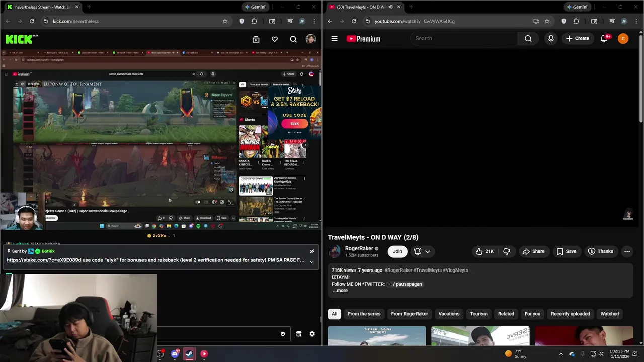Unpin the BotRix pinned message
Image resolution: width=644 pixels, height=362 pixels.
pos(312,251)
